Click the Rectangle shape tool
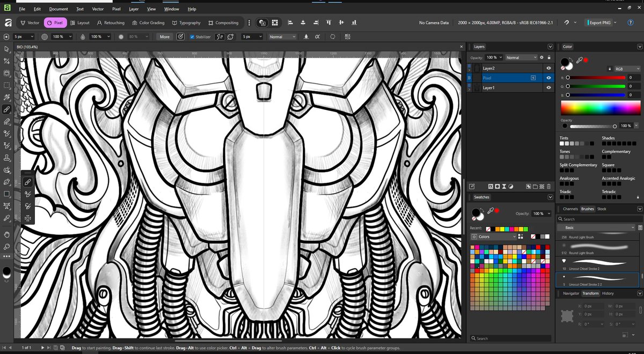This screenshot has height=354, width=644. click(x=7, y=194)
